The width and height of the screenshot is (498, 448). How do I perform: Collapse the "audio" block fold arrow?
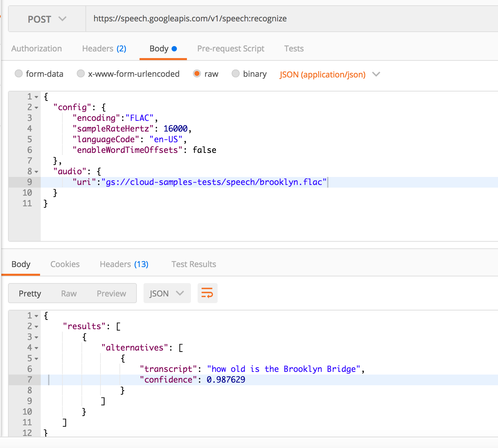36,172
